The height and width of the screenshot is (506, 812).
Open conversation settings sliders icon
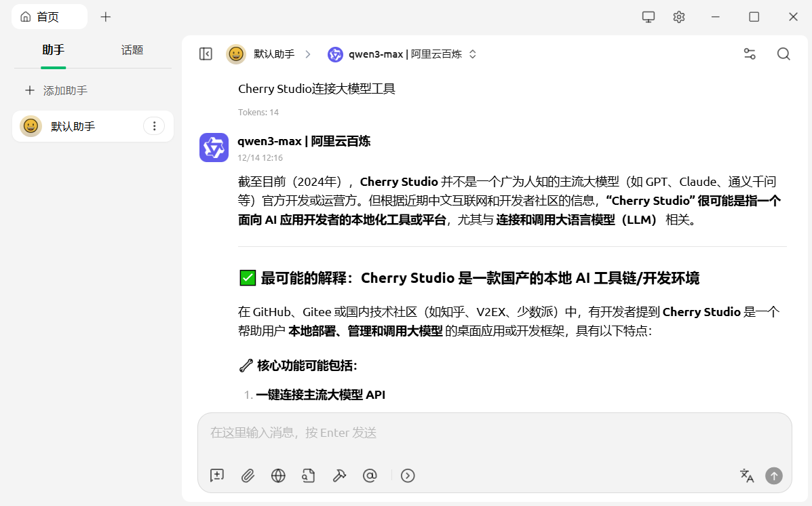[750, 54]
